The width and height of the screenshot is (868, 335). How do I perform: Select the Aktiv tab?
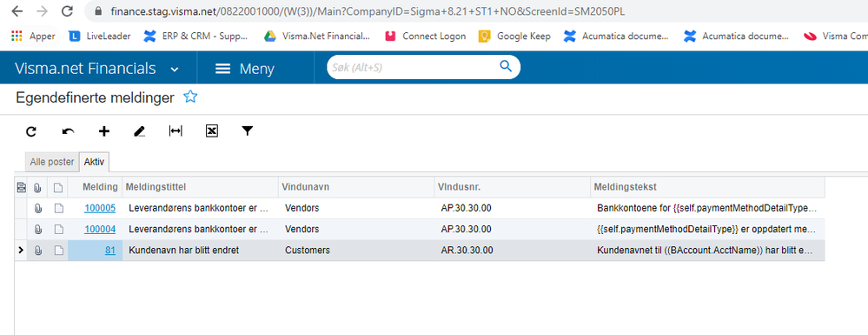[x=96, y=162]
